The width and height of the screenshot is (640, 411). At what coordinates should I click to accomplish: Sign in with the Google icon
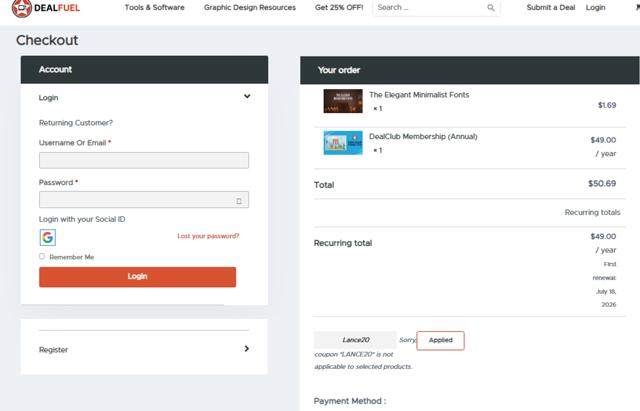pos(48,237)
